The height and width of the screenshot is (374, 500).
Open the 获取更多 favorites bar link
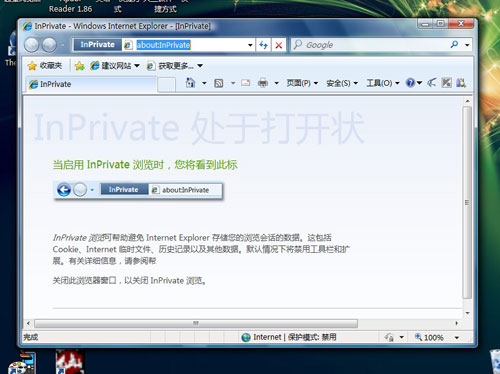(170, 66)
